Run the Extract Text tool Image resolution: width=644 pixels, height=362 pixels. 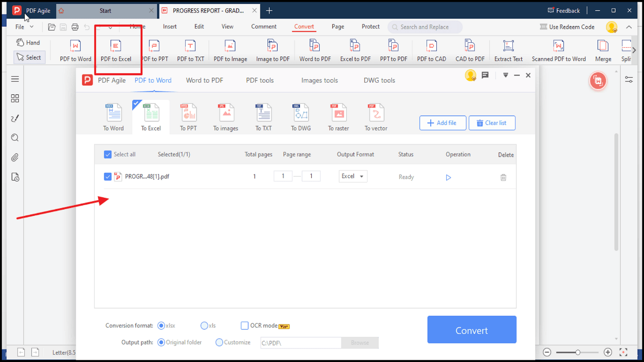(508, 50)
